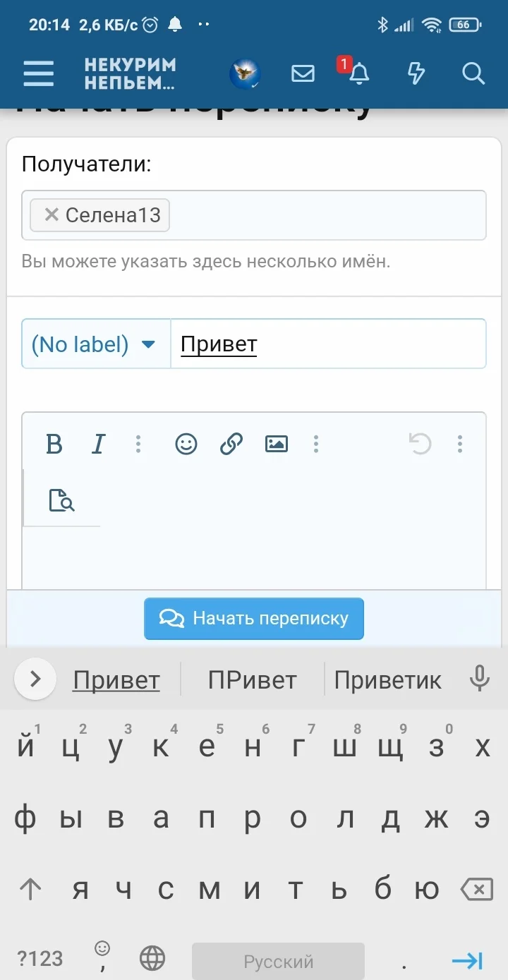
Task: Open the (No label) prefix dropdown
Action: (95, 344)
